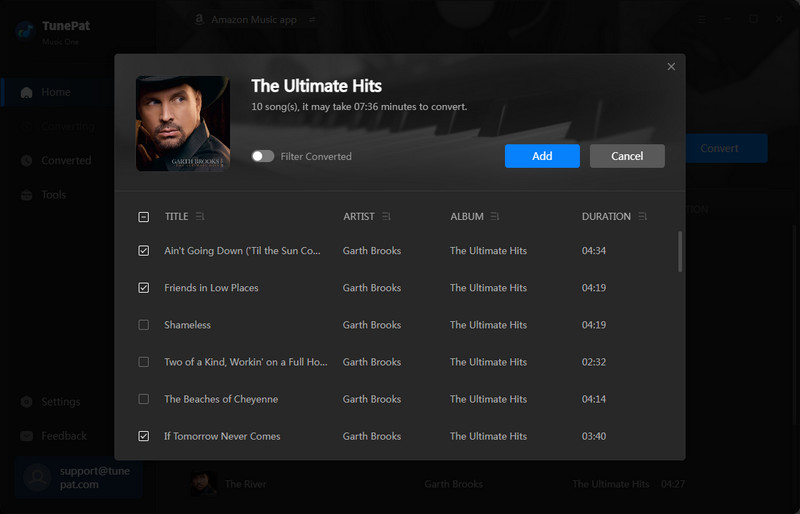Click the switch-source icon beside Amazon Music app
This screenshot has height=514, width=800.
tap(312, 19)
